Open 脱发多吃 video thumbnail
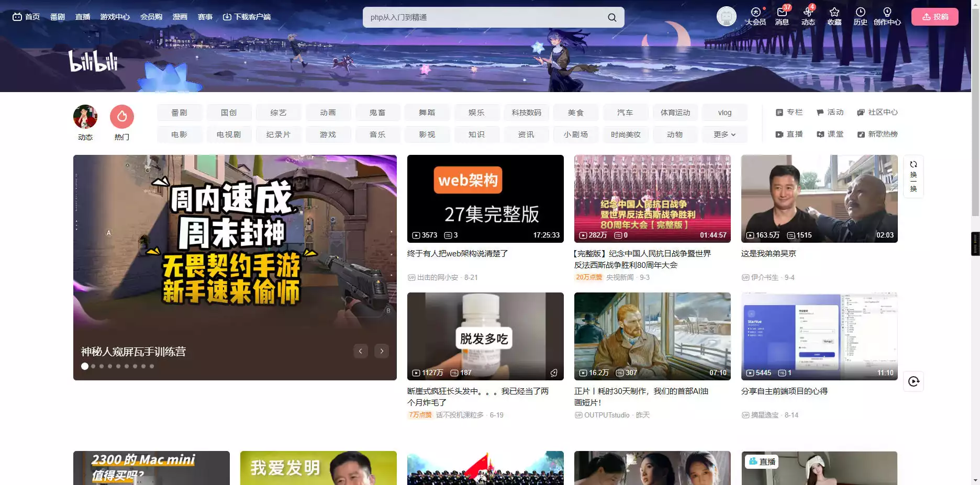 tap(485, 336)
